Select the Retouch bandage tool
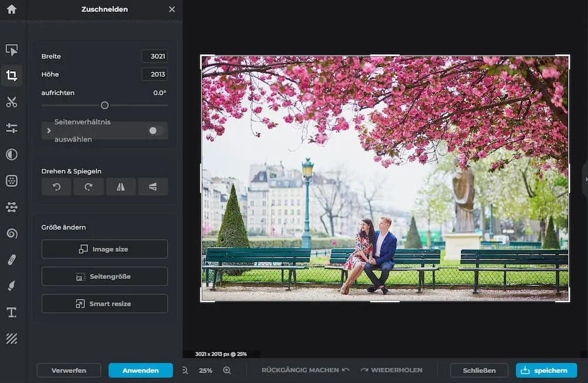 tap(11, 259)
